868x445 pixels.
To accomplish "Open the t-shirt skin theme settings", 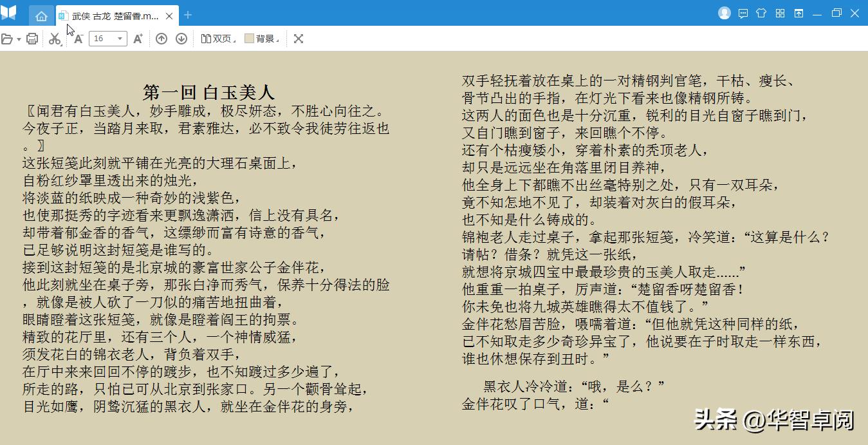I will coord(761,13).
